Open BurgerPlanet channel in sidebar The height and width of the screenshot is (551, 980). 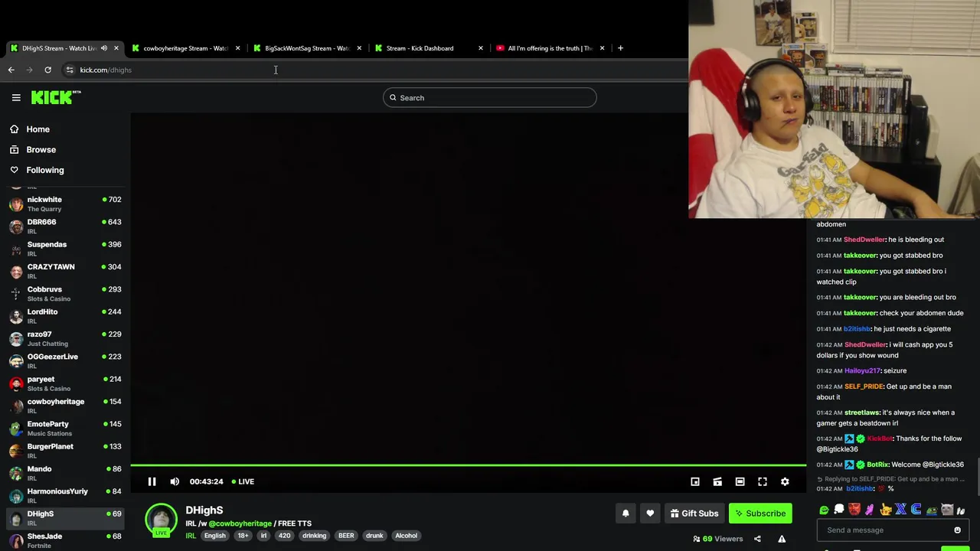pos(65,451)
